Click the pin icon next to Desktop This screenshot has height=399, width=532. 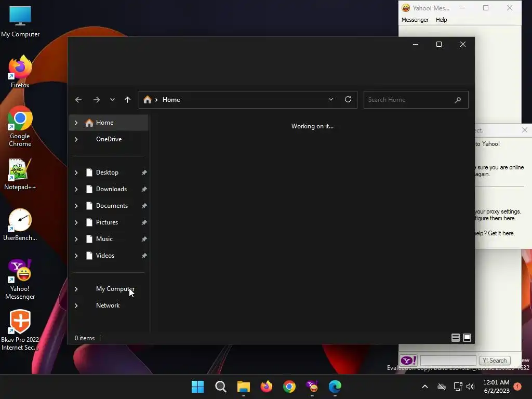pyautogui.click(x=144, y=172)
